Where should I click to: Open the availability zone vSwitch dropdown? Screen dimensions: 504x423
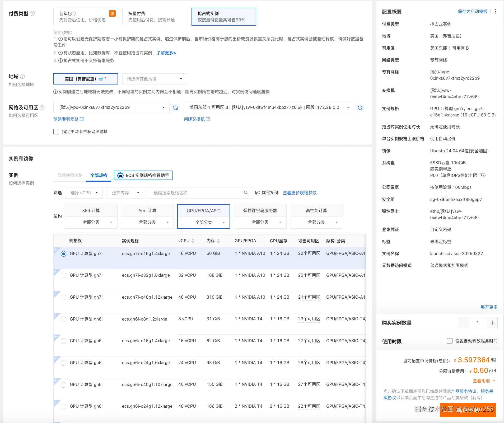(x=269, y=107)
